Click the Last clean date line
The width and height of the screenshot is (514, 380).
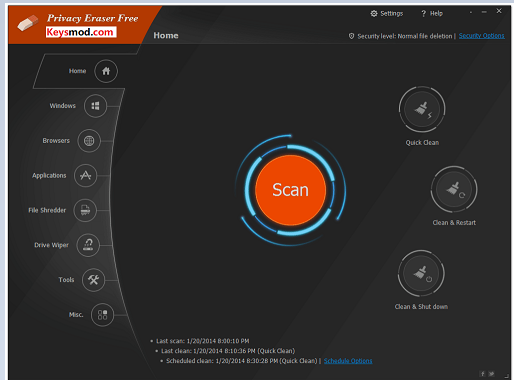[228, 351]
